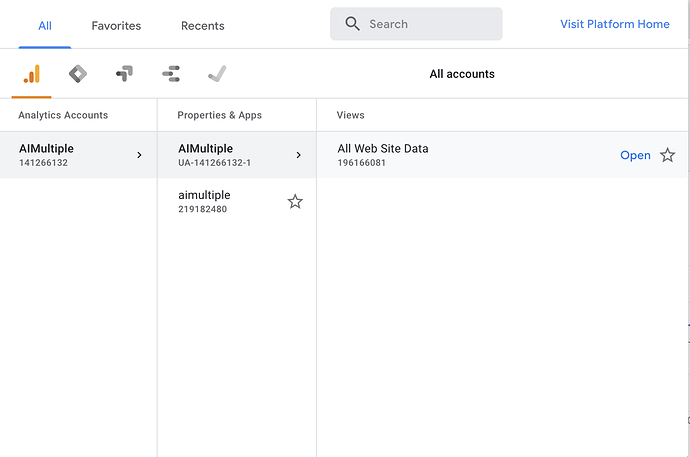Viewport: 690px width, 457px height.
Task: Select the AIMultiple analytics account row
Action: tap(78, 155)
